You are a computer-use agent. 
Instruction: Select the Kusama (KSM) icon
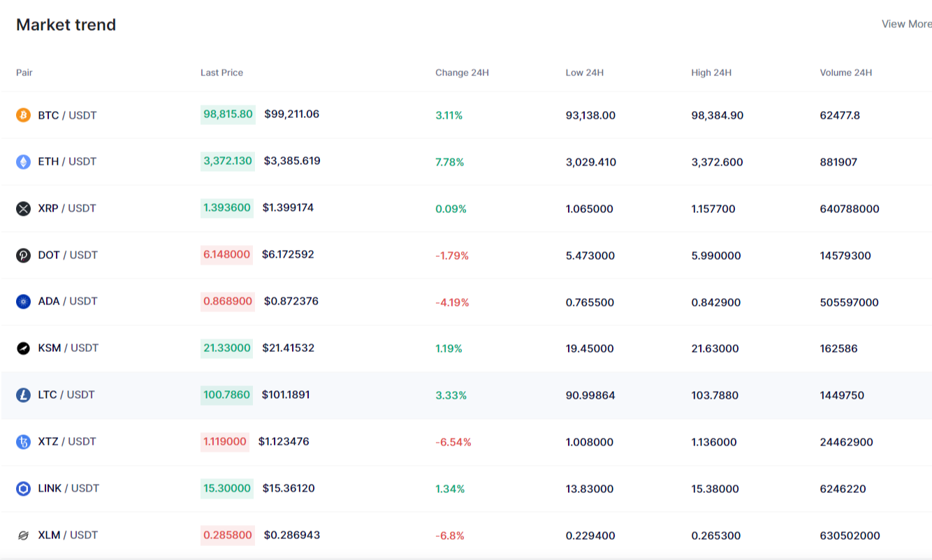point(24,348)
